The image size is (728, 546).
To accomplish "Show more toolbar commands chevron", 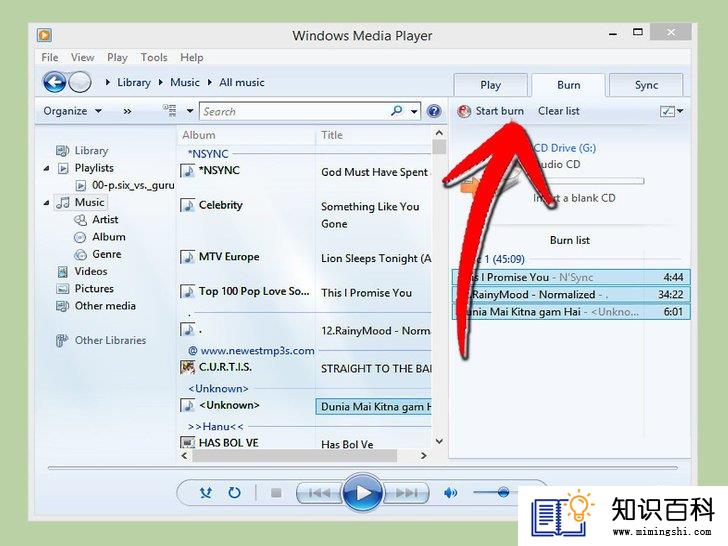I will [127, 111].
